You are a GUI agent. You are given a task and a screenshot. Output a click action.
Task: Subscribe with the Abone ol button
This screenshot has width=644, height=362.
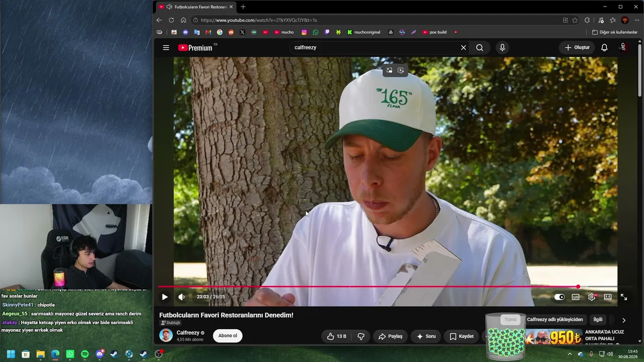tap(227, 336)
